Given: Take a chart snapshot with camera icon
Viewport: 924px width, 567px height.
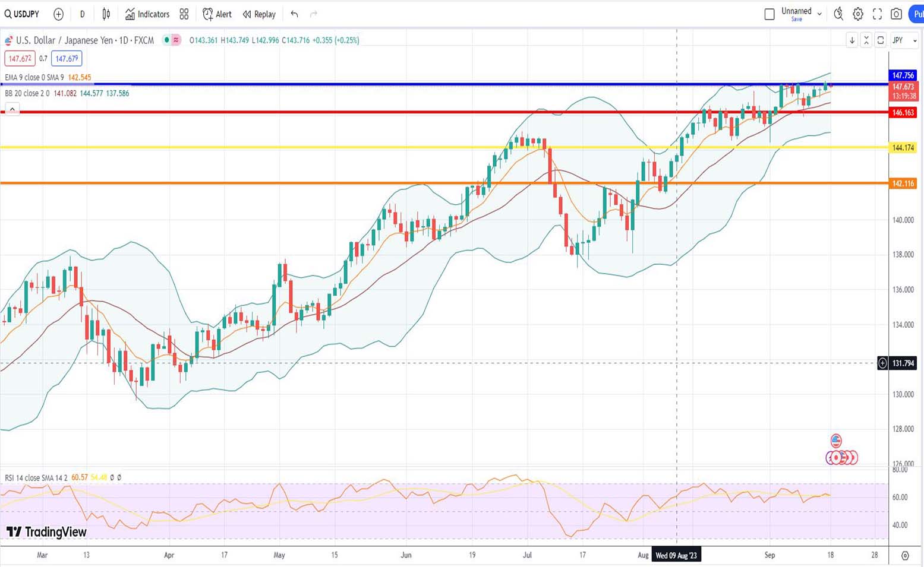Looking at the screenshot, I should click(x=896, y=14).
